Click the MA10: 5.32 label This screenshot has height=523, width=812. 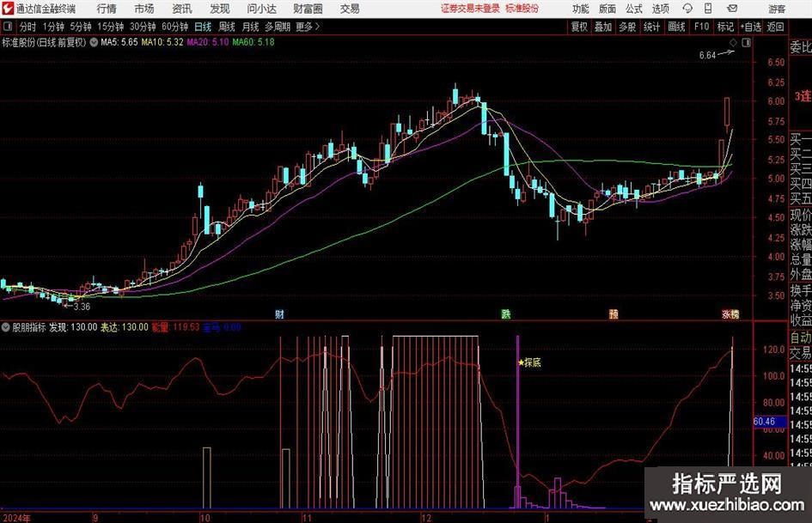[x=162, y=42]
